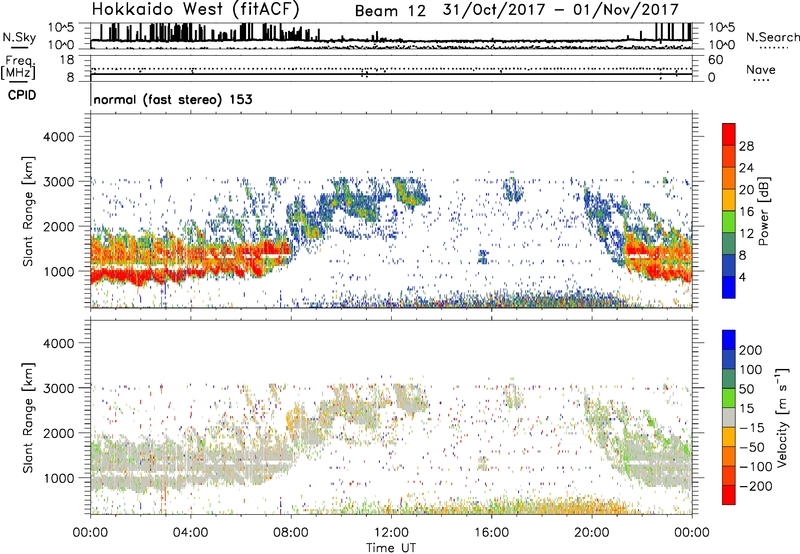This screenshot has height=554, width=800.
Task: Click the 'N.Sky' legend label
Action: click(x=19, y=37)
